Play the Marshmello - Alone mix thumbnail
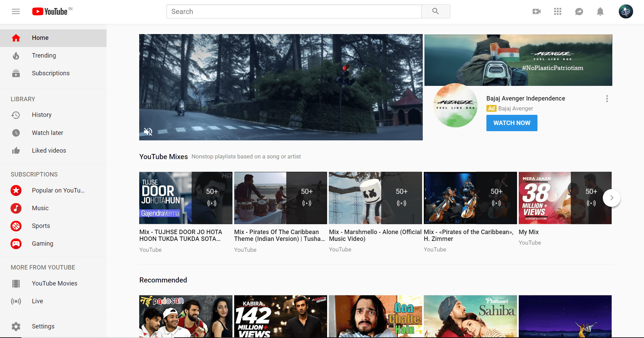 click(375, 198)
